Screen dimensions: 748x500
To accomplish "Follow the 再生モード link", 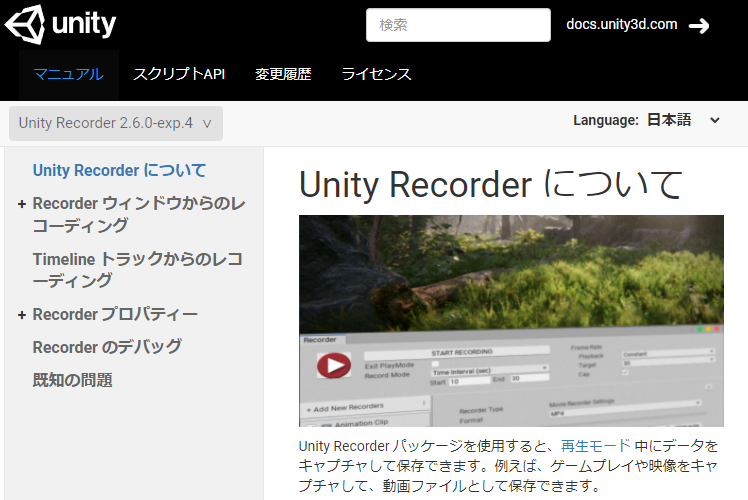I will [595, 446].
